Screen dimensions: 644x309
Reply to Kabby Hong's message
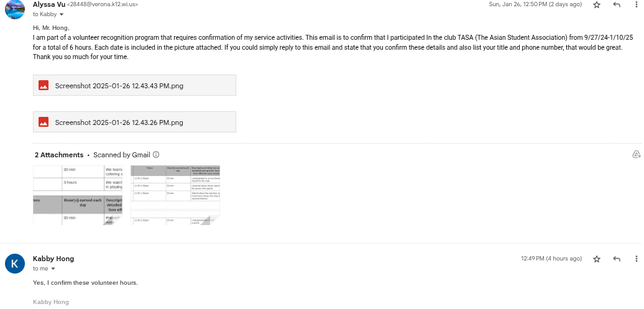(617, 259)
